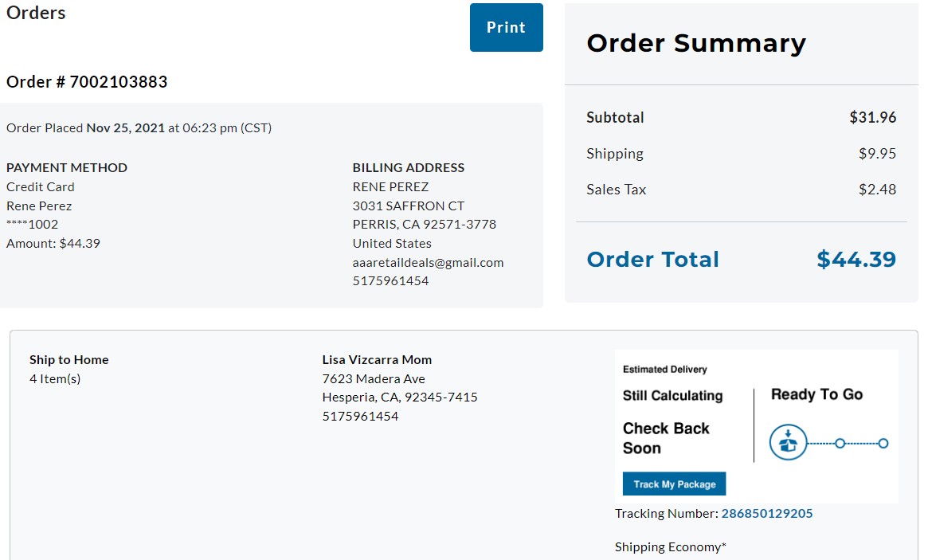Open tracking number 286850129205 link
This screenshot has height=560, width=928.
tap(766, 513)
